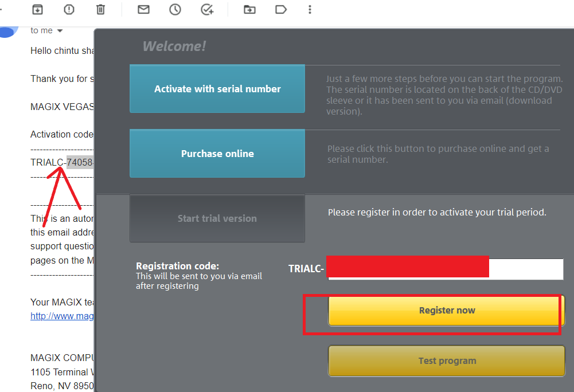Viewport: 574px width, 392px height.
Task: Click the 'Activation code' line in email
Action: [x=62, y=134]
